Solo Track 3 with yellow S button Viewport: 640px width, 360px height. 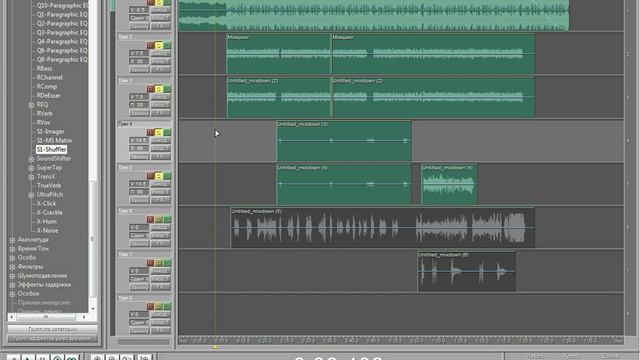pos(159,89)
